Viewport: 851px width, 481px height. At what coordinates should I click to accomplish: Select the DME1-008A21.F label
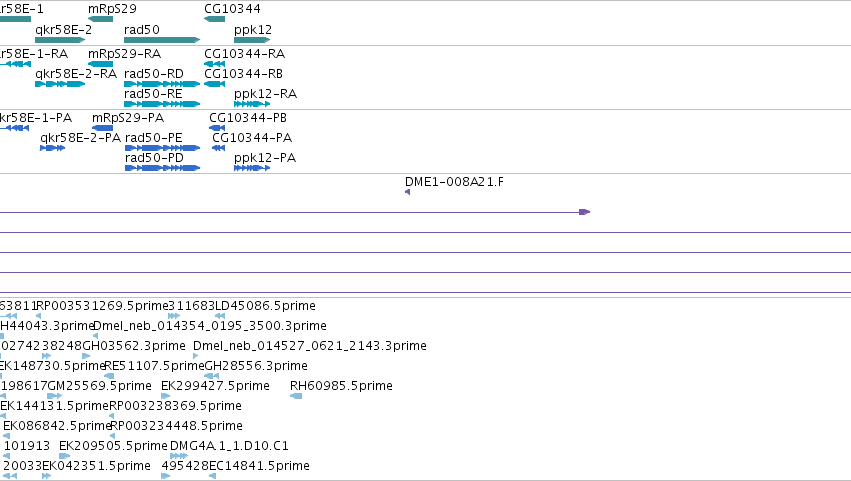[x=454, y=182]
